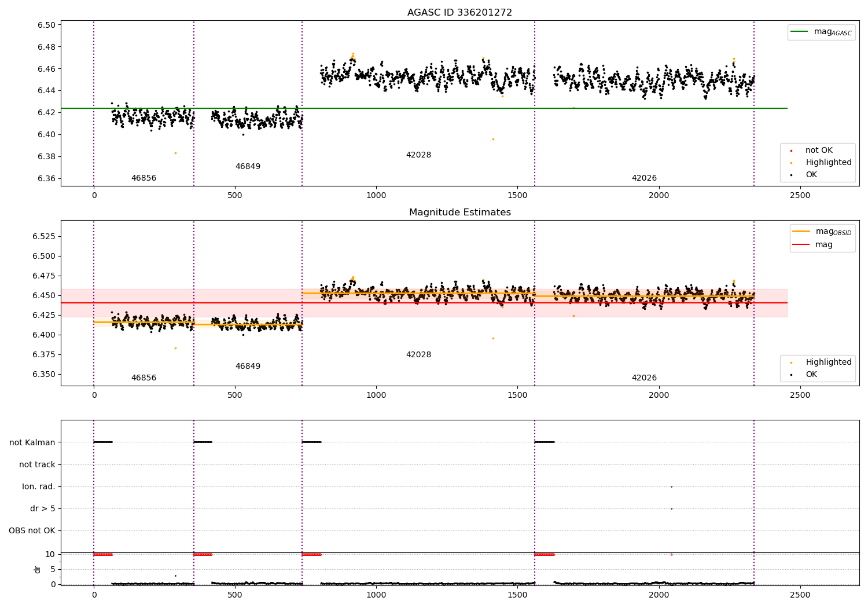Image resolution: width=868 pixels, height=608 pixels.
Task: Click the dr axis tick label 10
Action: 50,555
